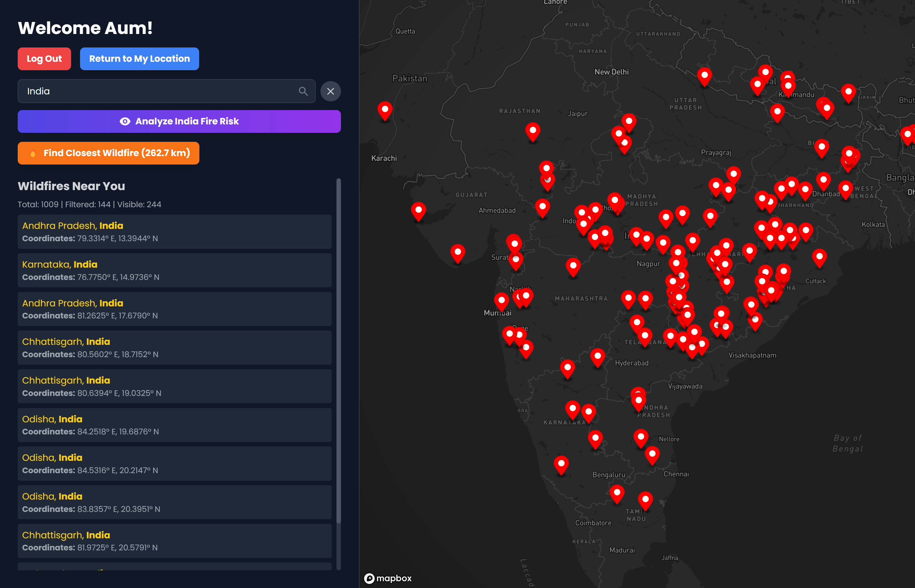Select wildfire marker in Pakistan west of Karachi

[x=384, y=110]
